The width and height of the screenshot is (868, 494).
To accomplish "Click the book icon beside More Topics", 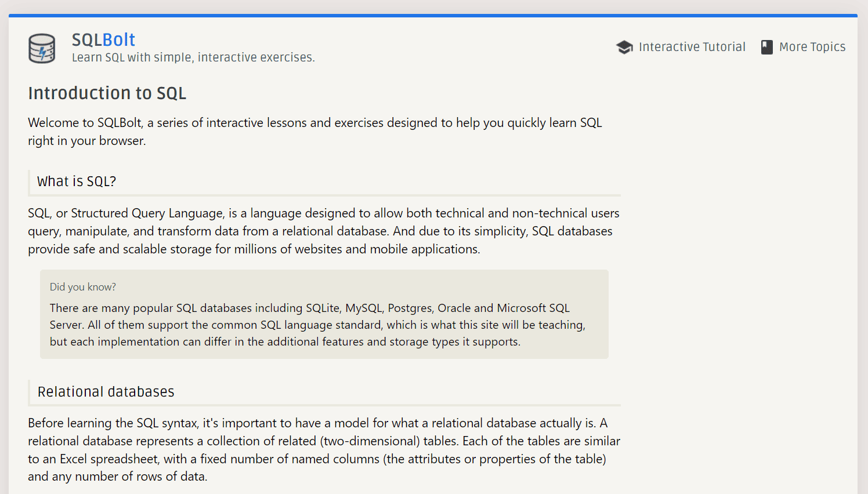I will [x=766, y=47].
